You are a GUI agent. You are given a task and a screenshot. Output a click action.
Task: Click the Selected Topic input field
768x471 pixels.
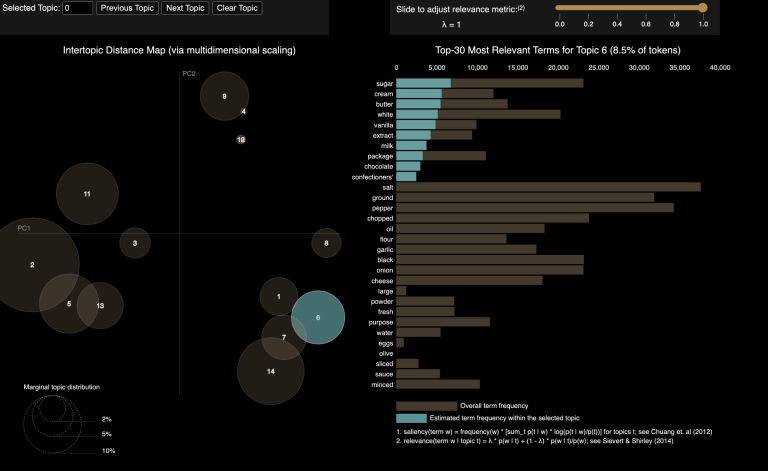point(77,8)
